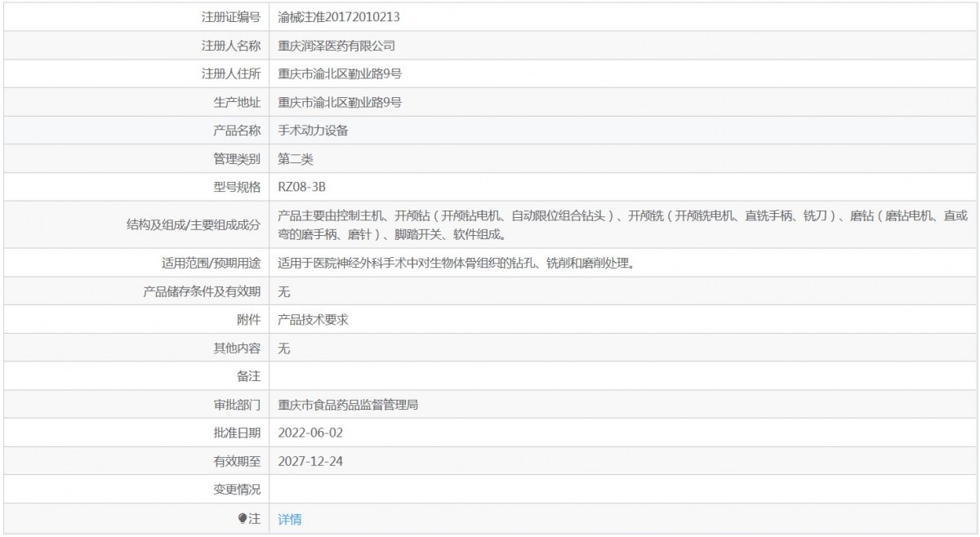980x537 pixels.
Task: Select product name 手术动力设备
Action: tap(314, 131)
